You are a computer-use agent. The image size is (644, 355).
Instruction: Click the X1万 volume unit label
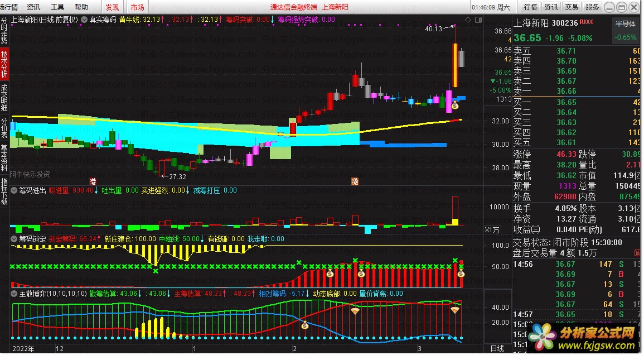click(492, 230)
